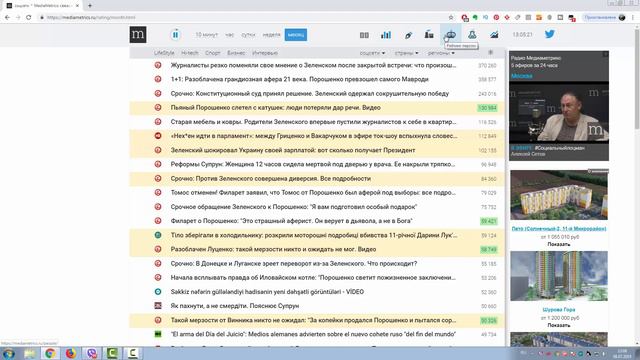Image resolution: width=640 pixels, height=360 pixels.
Task: Open the growth trend chart icon
Action: click(494, 35)
